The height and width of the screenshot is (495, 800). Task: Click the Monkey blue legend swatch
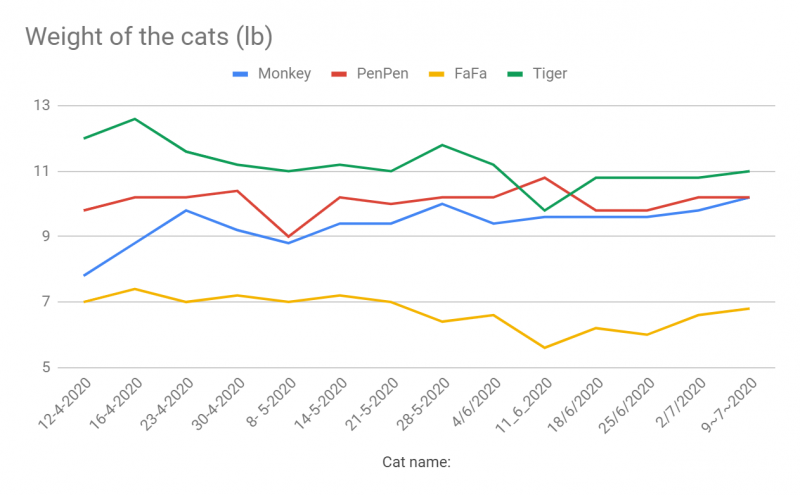(241, 73)
